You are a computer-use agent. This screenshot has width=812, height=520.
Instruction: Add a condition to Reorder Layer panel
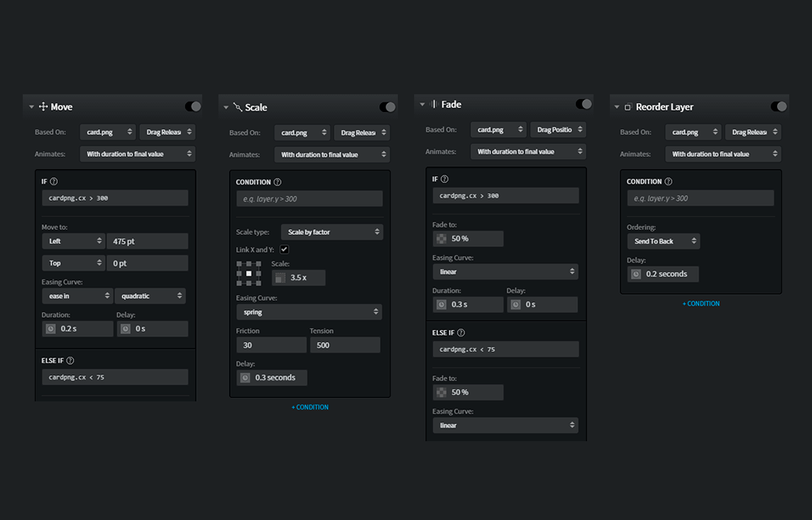coord(701,304)
